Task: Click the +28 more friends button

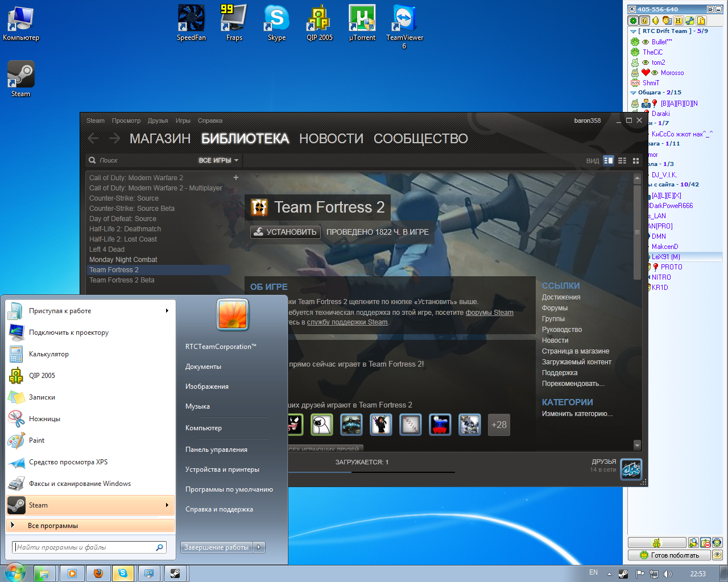Action: click(x=499, y=425)
